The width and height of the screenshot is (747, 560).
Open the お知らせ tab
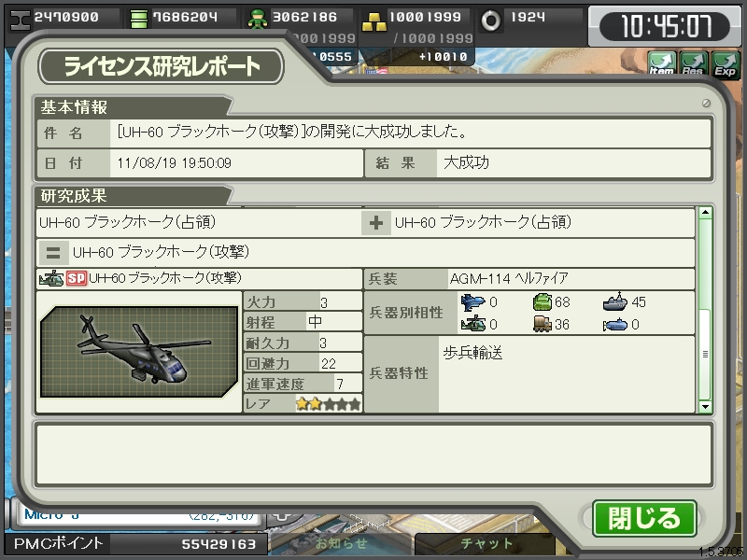click(341, 543)
